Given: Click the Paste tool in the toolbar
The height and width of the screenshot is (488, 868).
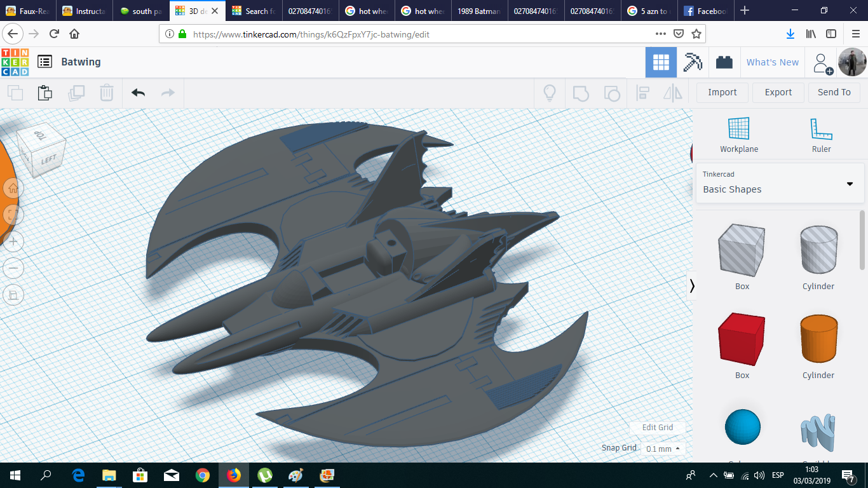Looking at the screenshot, I should [x=44, y=93].
